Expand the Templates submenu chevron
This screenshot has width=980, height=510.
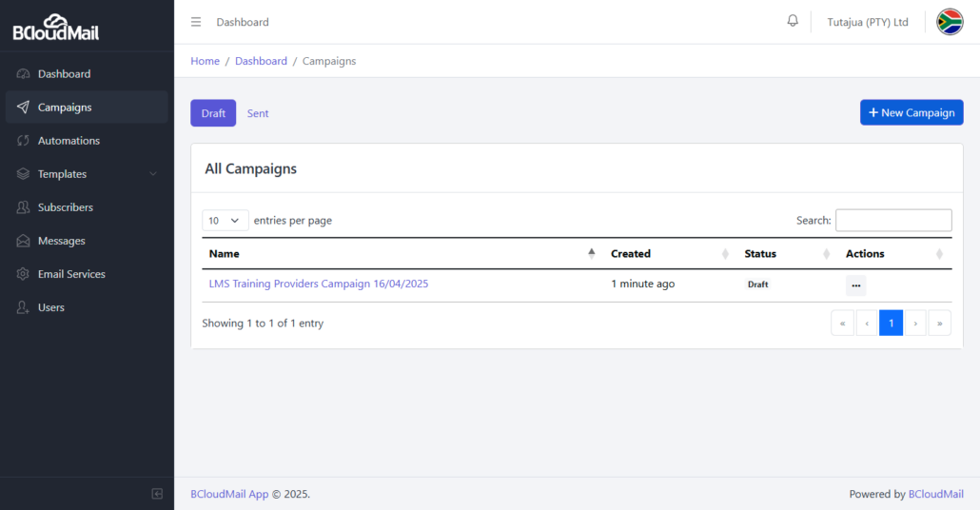153,174
